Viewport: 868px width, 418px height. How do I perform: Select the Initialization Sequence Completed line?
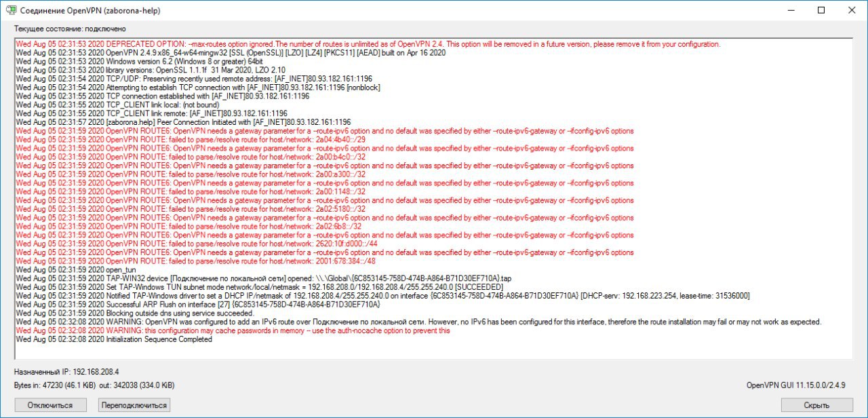click(114, 339)
